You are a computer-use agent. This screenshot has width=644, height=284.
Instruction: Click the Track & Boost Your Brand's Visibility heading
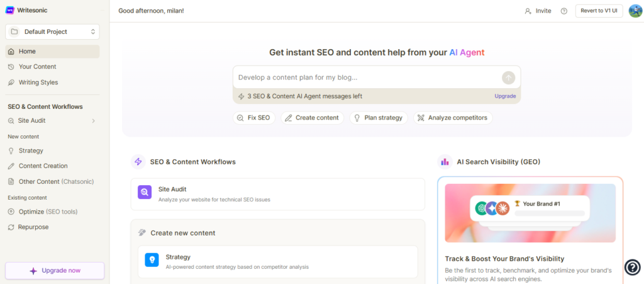click(x=504, y=259)
